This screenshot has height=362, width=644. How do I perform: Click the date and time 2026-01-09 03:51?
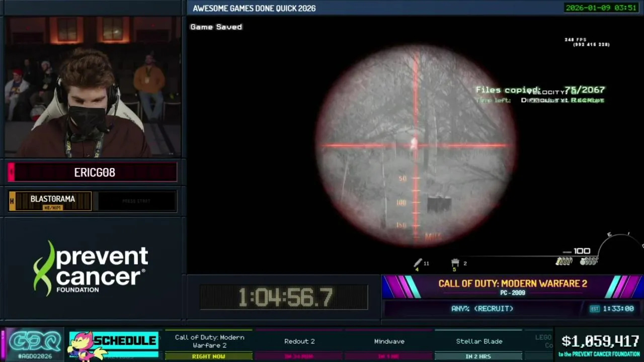601,8
